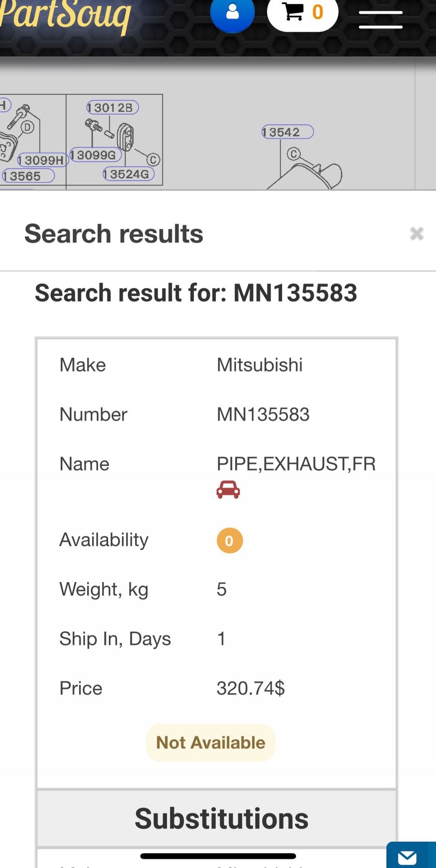
Task: Click the hanger bracket drawing near 13012B
Action: pyautogui.click(x=126, y=137)
